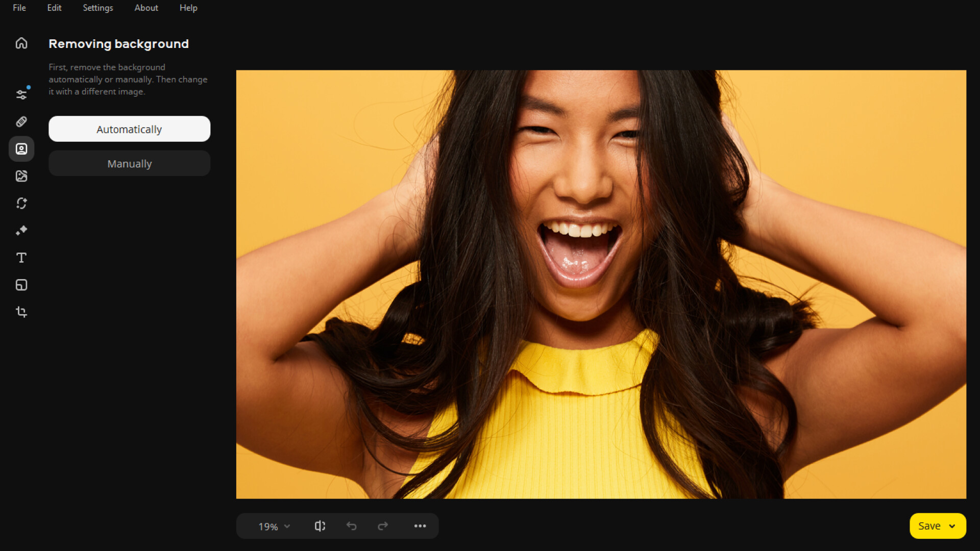Image resolution: width=980 pixels, height=551 pixels.
Task: Click the Home icon in the sidebar
Action: (21, 43)
